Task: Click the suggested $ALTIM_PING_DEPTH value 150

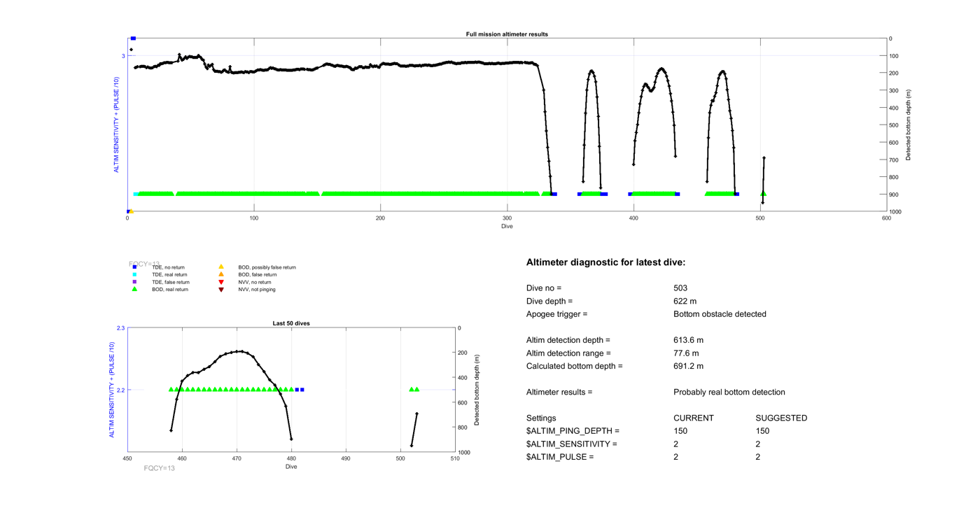Action: click(x=763, y=431)
